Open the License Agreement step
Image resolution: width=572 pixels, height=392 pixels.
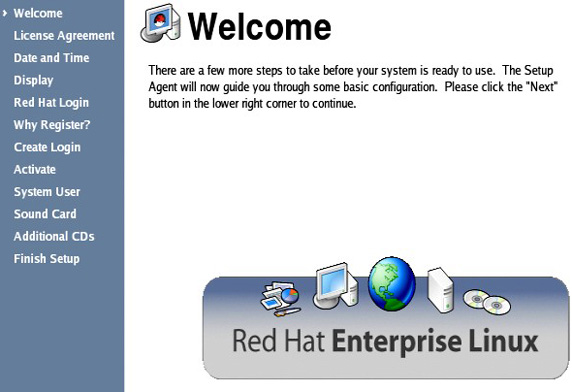pyautogui.click(x=64, y=36)
